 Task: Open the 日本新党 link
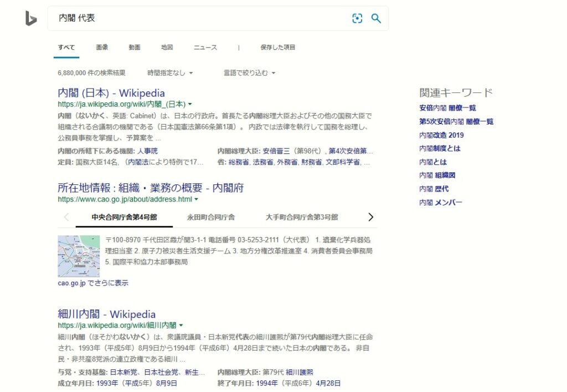pos(123,372)
